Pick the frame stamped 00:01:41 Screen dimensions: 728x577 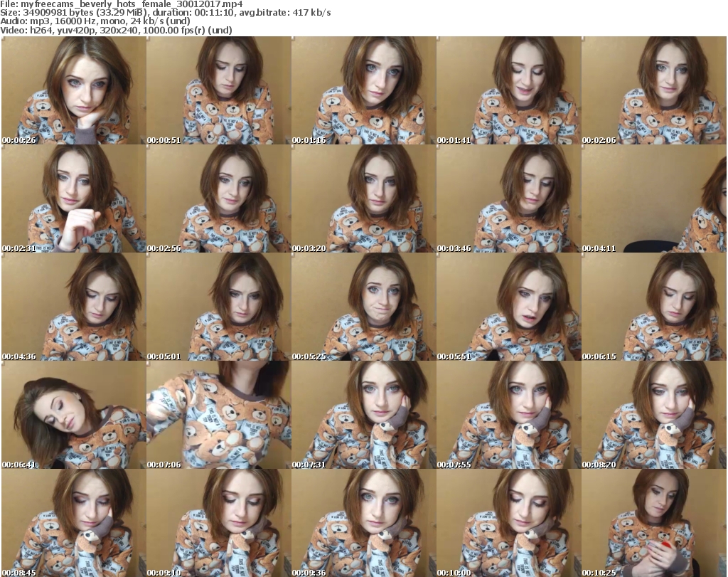tap(508, 90)
